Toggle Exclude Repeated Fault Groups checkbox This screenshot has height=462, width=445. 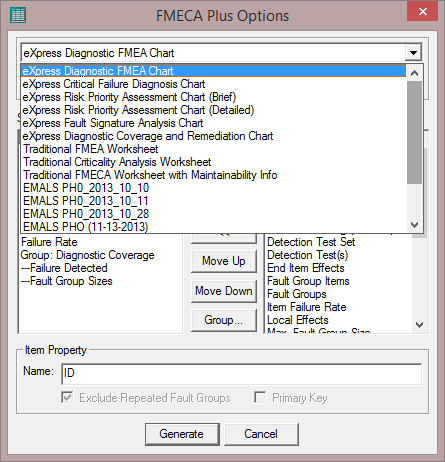click(67, 397)
